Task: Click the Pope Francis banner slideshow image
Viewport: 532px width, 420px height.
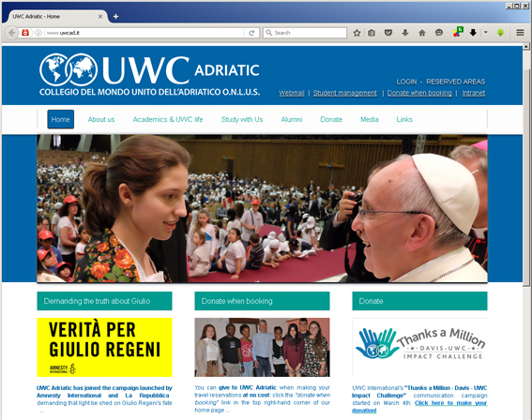Action: coord(262,208)
